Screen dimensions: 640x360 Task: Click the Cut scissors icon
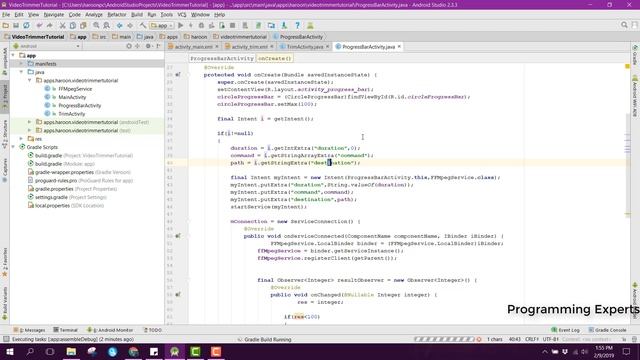(x=62, y=25)
